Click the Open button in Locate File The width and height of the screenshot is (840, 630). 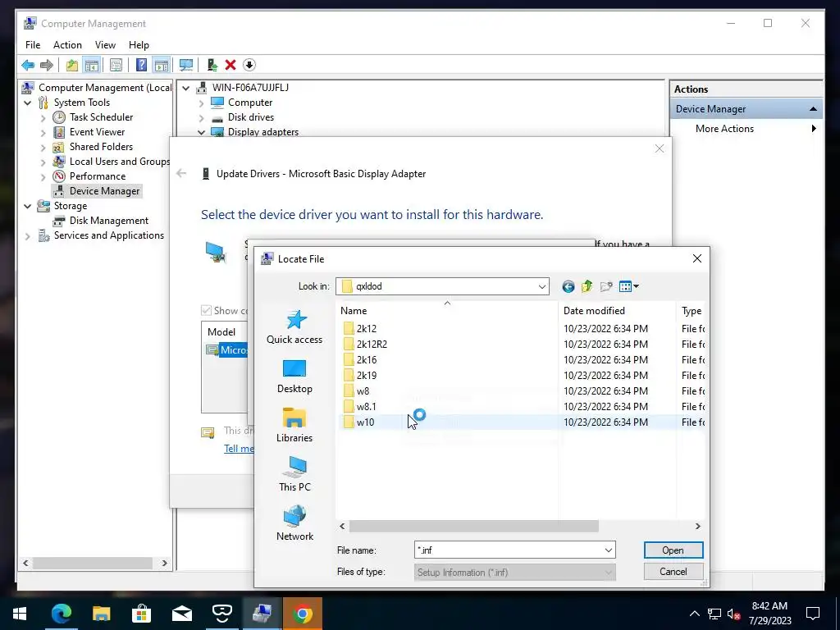pyautogui.click(x=673, y=550)
